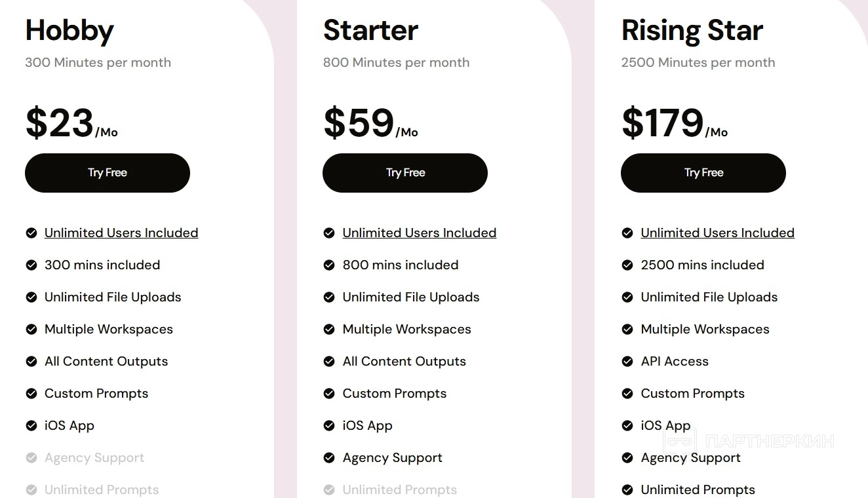868x498 pixels.
Task: Click Starter's greyed-out Unlimited Prompts checkmark
Action: [329, 489]
